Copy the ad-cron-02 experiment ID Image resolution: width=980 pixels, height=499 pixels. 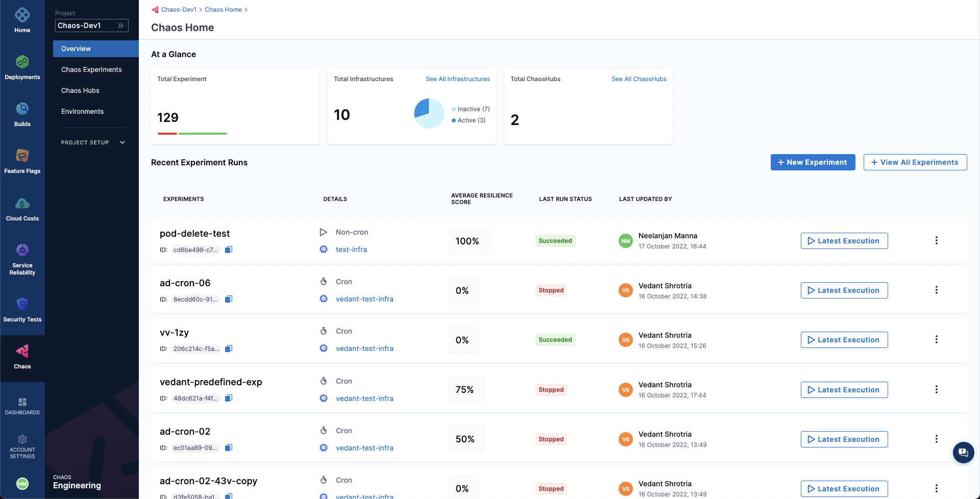tap(229, 447)
